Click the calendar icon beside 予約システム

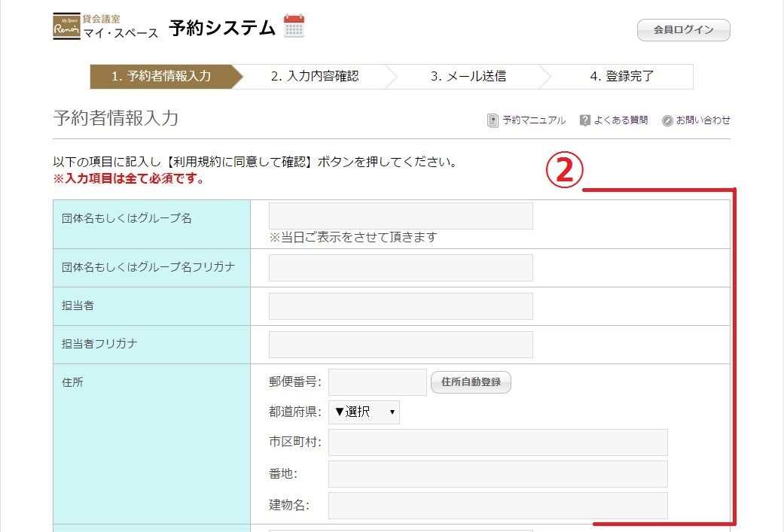click(x=294, y=26)
